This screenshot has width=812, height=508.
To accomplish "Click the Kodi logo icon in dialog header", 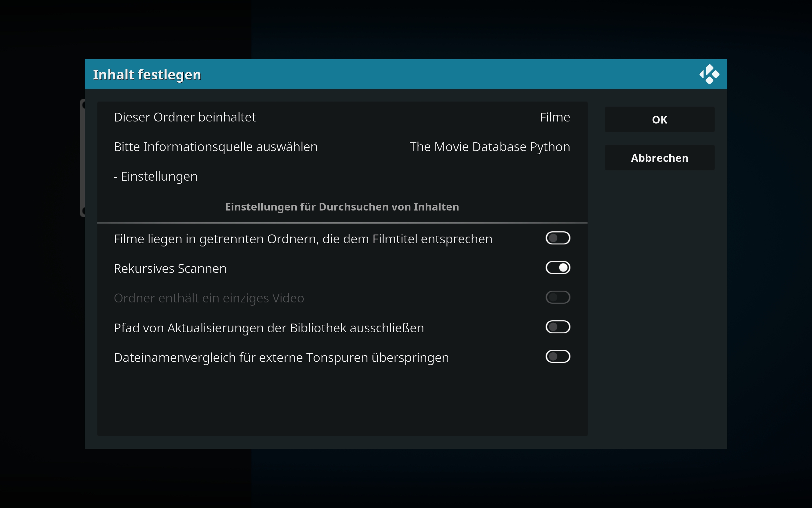I will pos(709,74).
